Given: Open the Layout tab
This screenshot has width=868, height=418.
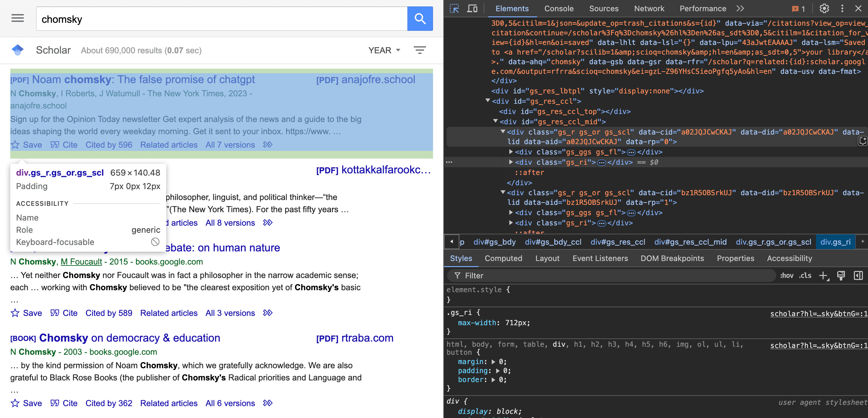Looking at the screenshot, I should point(547,258).
